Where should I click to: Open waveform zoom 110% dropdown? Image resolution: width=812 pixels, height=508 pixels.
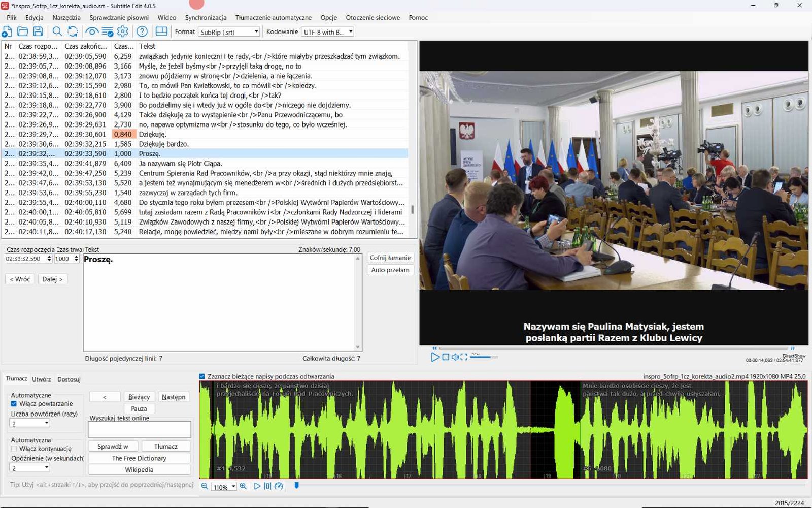[224, 487]
